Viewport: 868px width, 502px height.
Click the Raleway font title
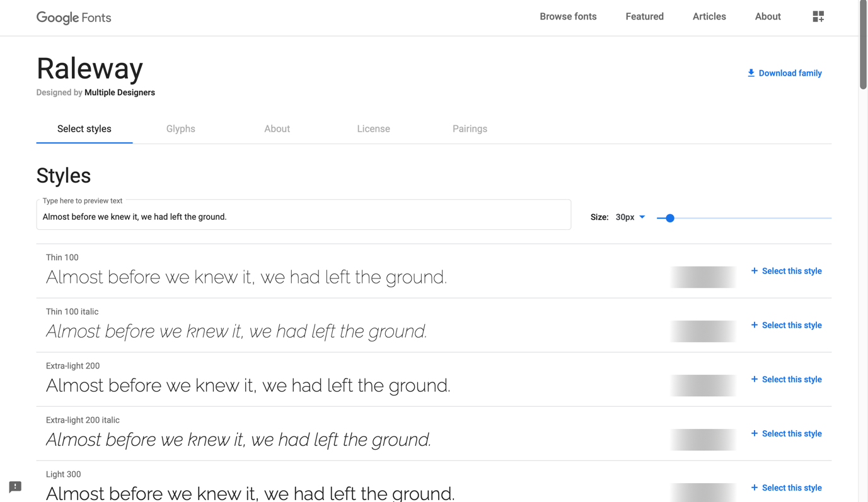tap(90, 68)
